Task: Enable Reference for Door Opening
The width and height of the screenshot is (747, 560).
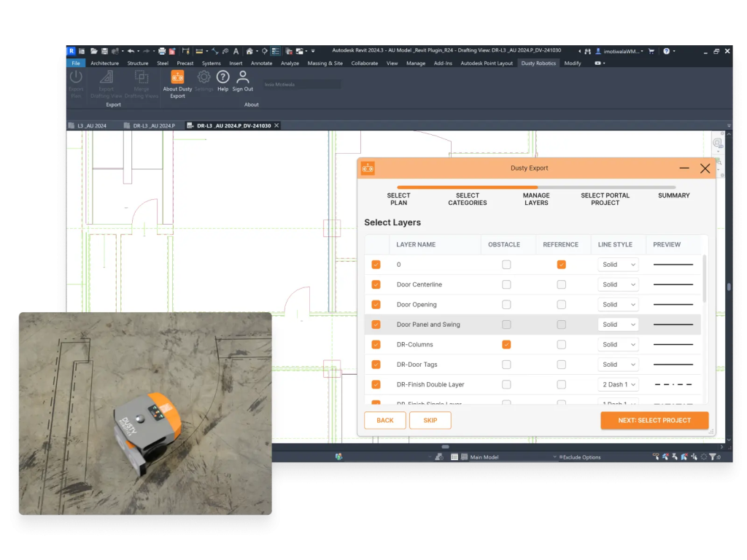Action: pos(561,304)
